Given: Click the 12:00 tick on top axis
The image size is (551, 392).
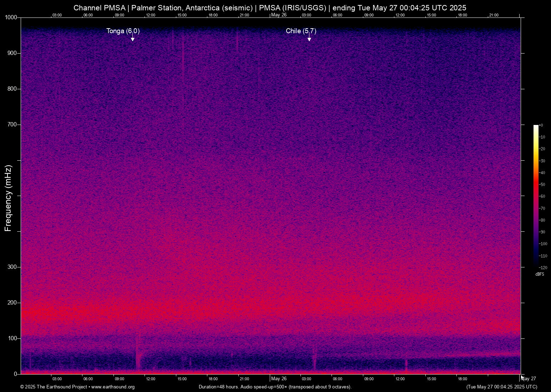Looking at the screenshot, I should click(x=151, y=15).
